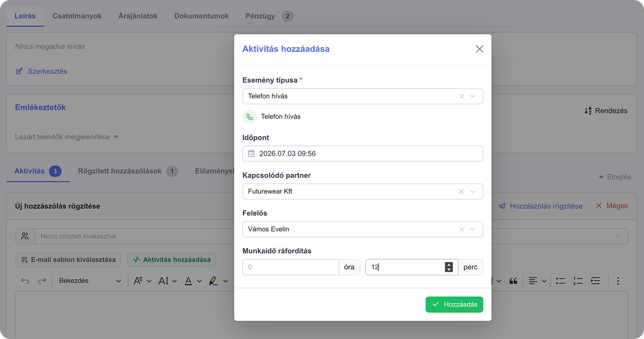The image size is (644, 339).
Task: Open Rögzített hozzászólások tab
Action: (128, 171)
